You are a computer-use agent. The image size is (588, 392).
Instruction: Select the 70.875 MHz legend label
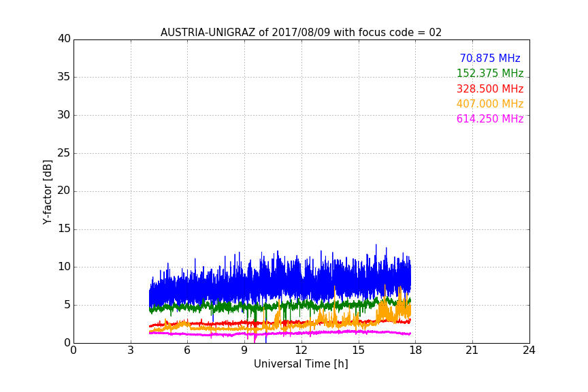tap(490, 58)
